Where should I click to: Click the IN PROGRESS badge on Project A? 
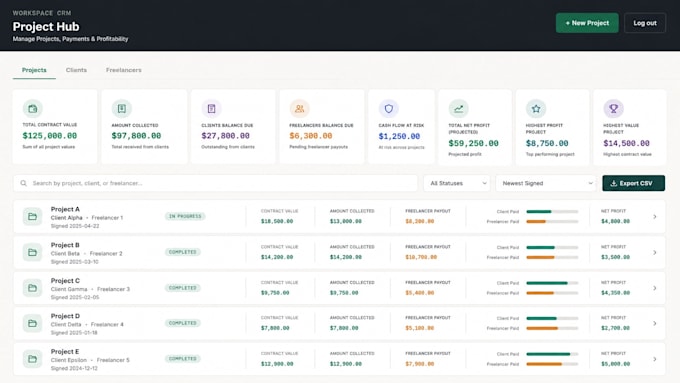coord(185,216)
